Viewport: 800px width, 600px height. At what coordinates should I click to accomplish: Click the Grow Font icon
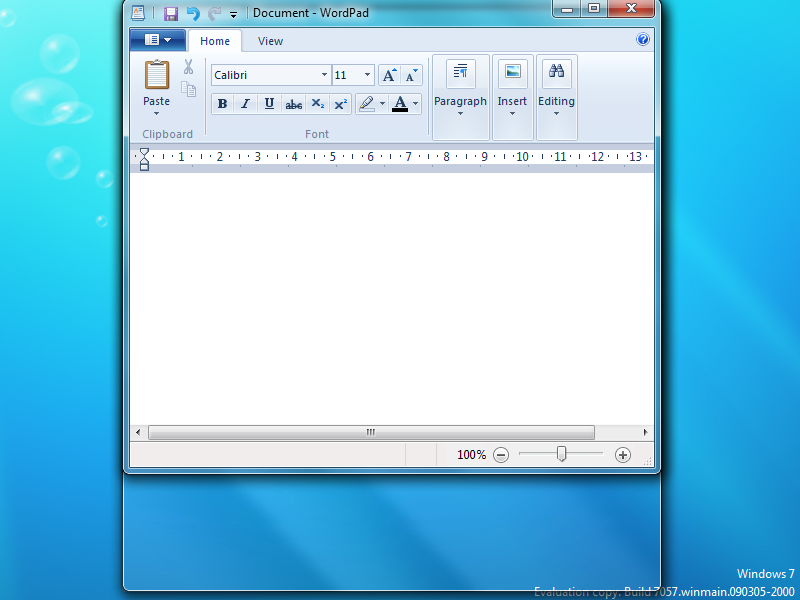389,75
